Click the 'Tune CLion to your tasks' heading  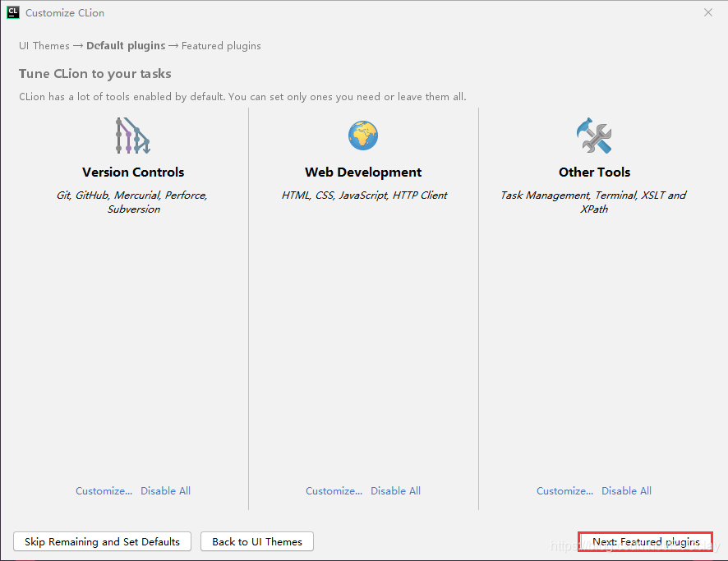[x=95, y=74]
